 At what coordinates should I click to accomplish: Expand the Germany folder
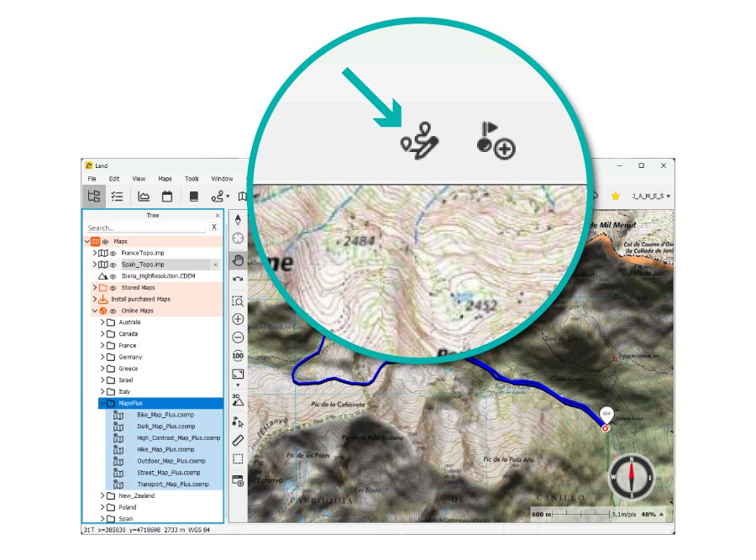click(x=102, y=357)
